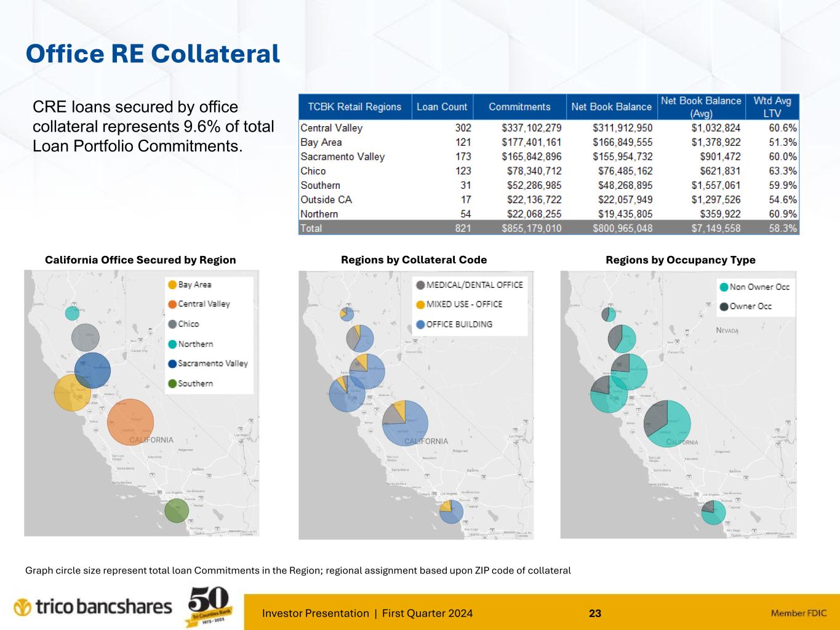
Task: Click the Office RE Collateral title
Action: (153, 54)
